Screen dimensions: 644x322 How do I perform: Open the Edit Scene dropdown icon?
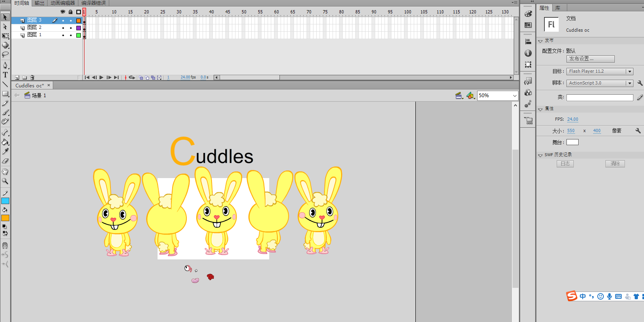tap(459, 96)
